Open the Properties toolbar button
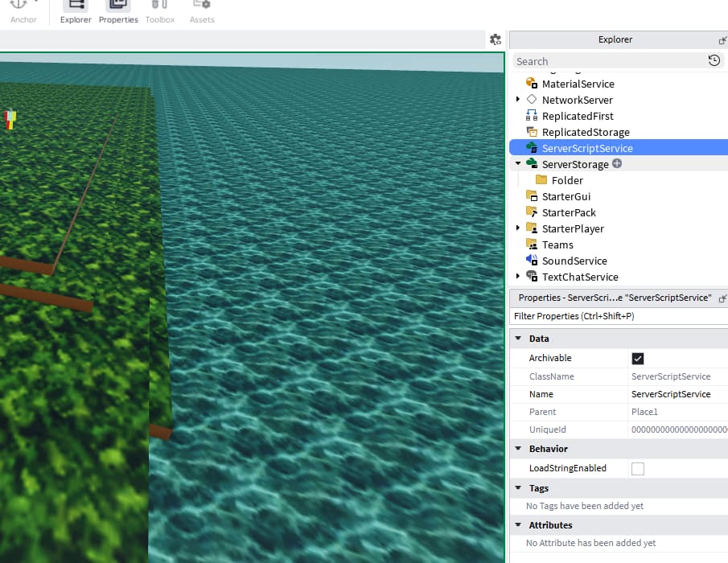The image size is (728, 563). [118, 12]
